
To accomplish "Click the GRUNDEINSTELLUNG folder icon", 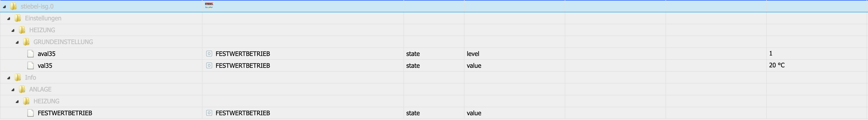I will pyautogui.click(x=26, y=42).
